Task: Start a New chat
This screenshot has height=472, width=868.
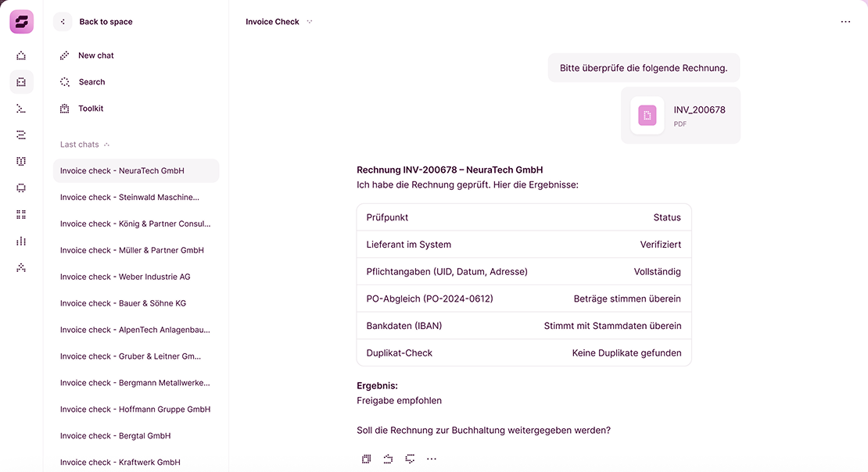Action: [86, 55]
